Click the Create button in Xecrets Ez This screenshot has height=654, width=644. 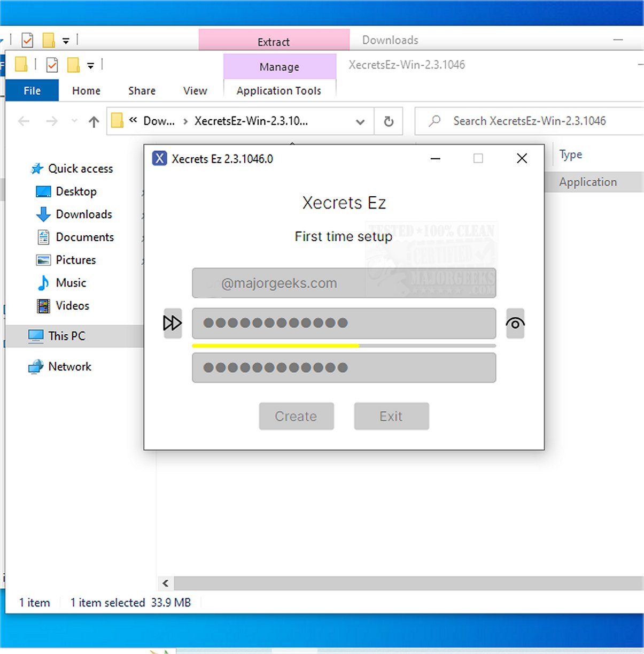(x=296, y=416)
